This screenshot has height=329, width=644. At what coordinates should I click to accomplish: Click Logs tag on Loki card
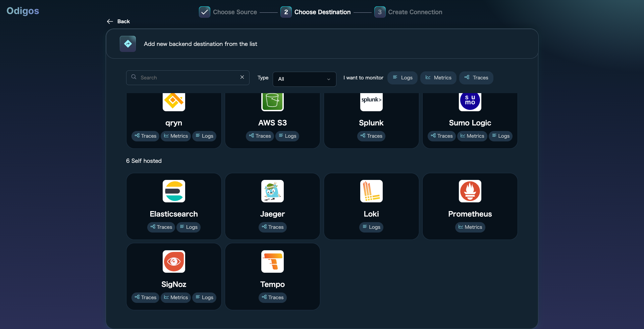(x=371, y=227)
